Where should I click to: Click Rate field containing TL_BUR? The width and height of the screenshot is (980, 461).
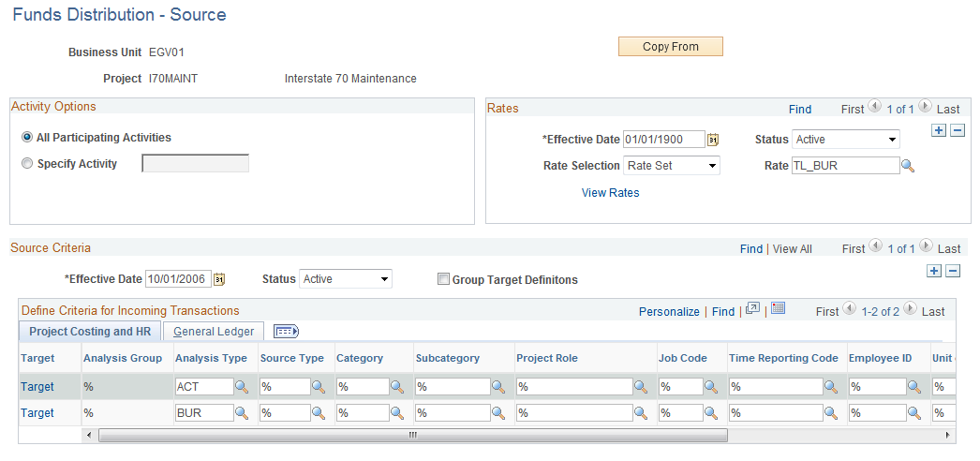pos(846,166)
